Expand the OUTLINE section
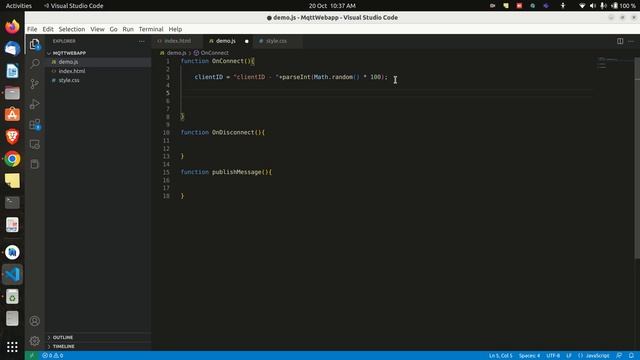640x360 pixels. coord(62,338)
